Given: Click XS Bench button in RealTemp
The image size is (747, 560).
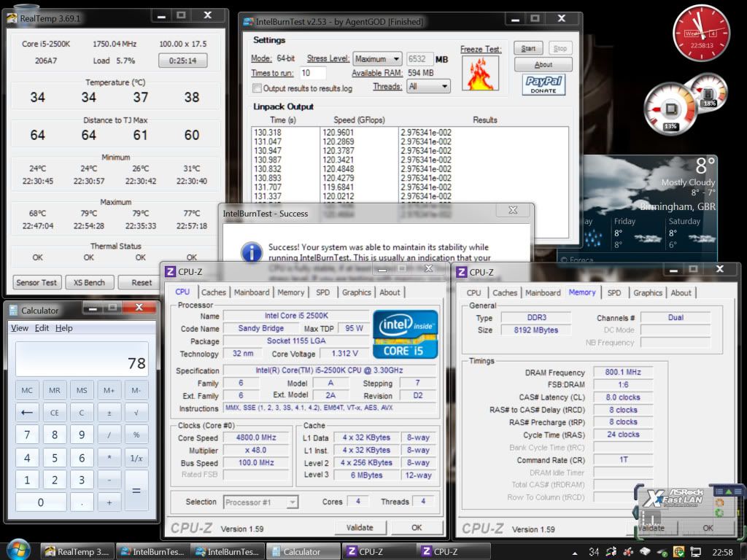Looking at the screenshot, I should [89, 282].
